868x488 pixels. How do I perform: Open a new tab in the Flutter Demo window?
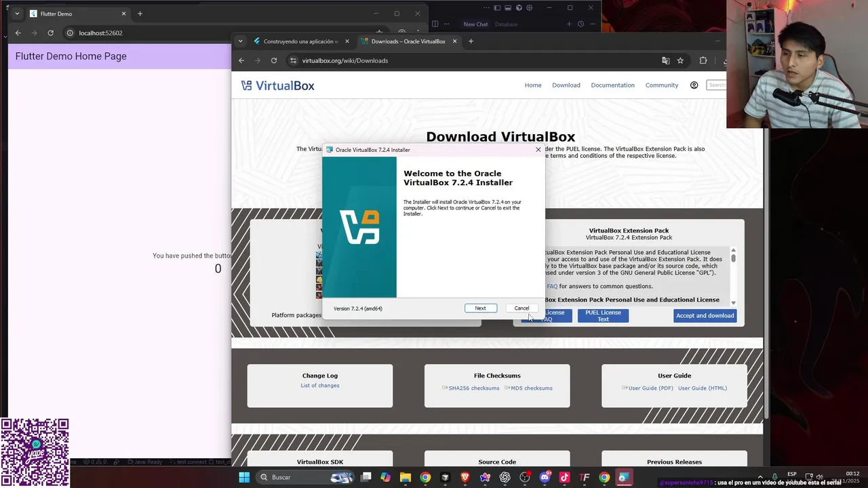tap(140, 14)
